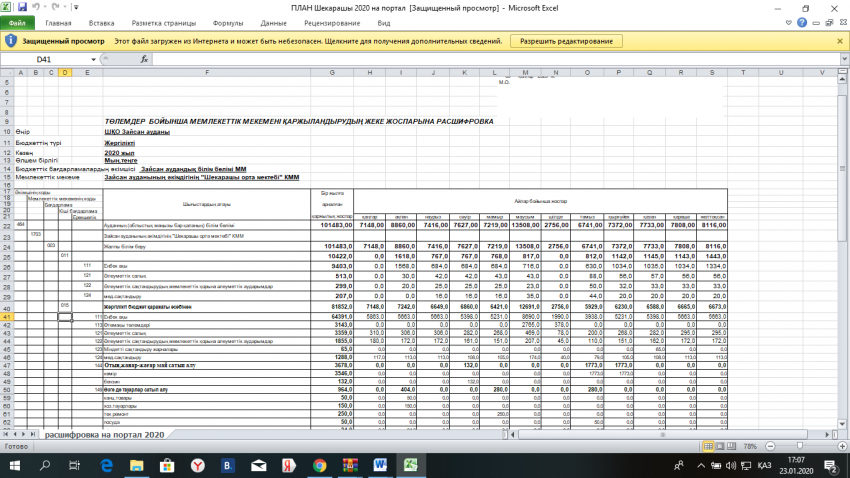The width and height of the screenshot is (850, 478).
Task: Open File Explorer from taskbar
Action: (136, 466)
